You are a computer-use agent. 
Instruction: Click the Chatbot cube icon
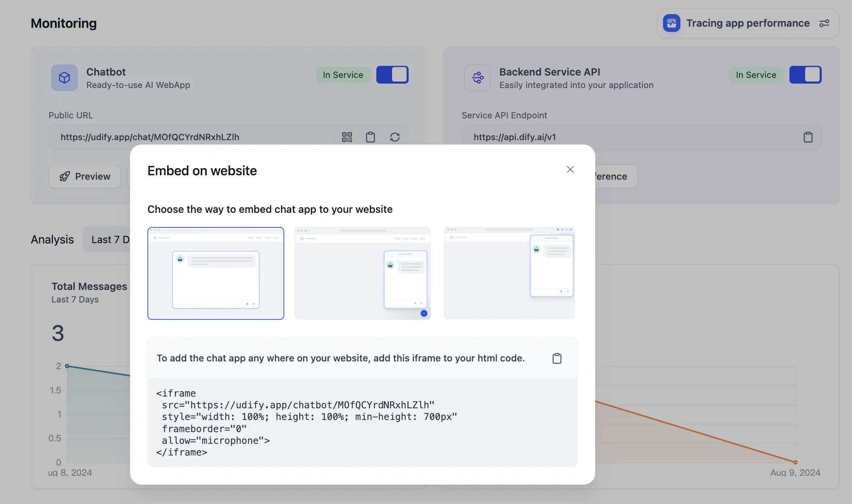[x=65, y=78]
